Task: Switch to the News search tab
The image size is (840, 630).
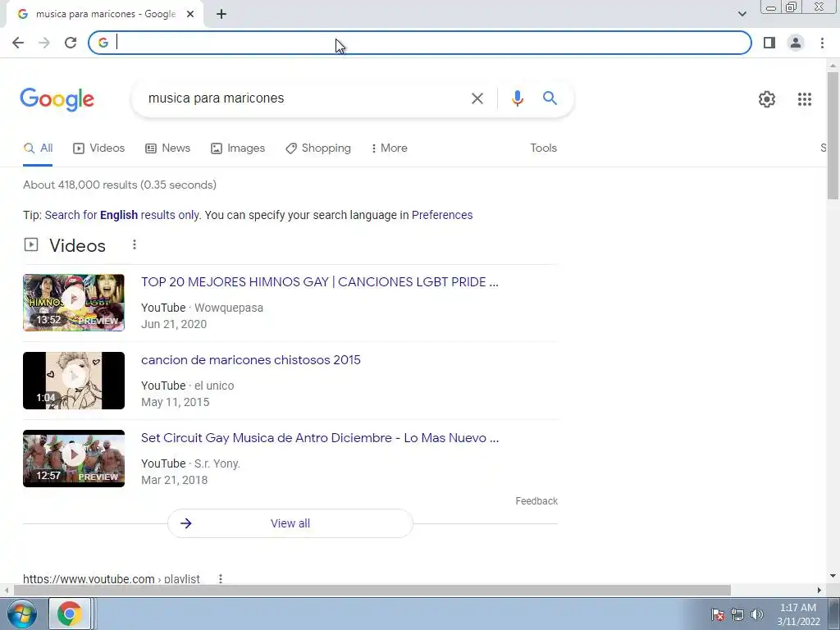Action: (x=167, y=148)
